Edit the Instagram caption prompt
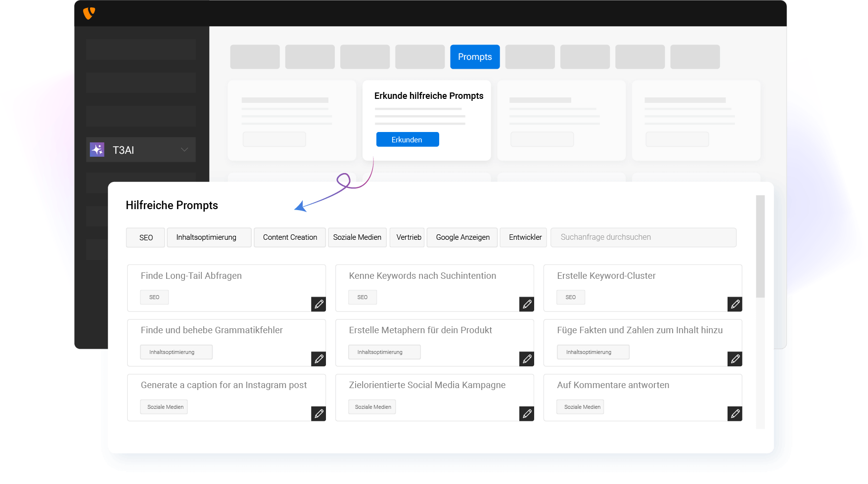 click(x=319, y=413)
